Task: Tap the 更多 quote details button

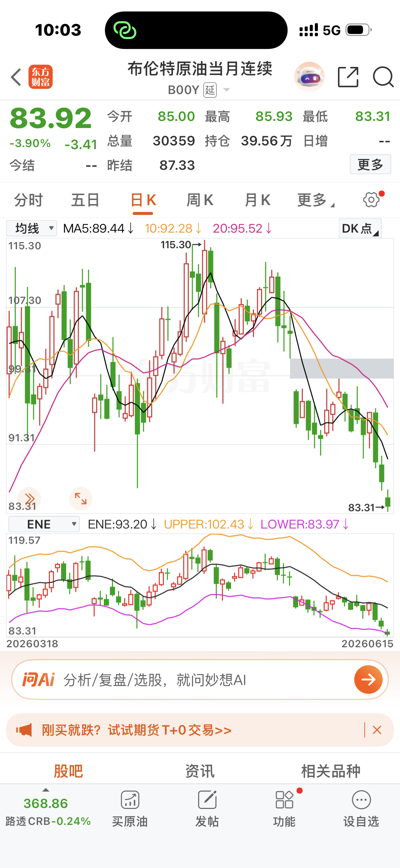Action: click(x=370, y=164)
